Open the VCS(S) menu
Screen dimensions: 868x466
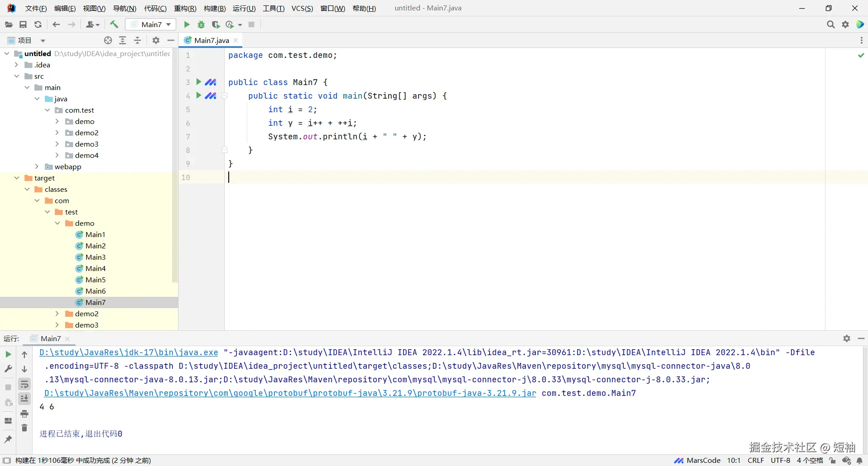point(302,8)
